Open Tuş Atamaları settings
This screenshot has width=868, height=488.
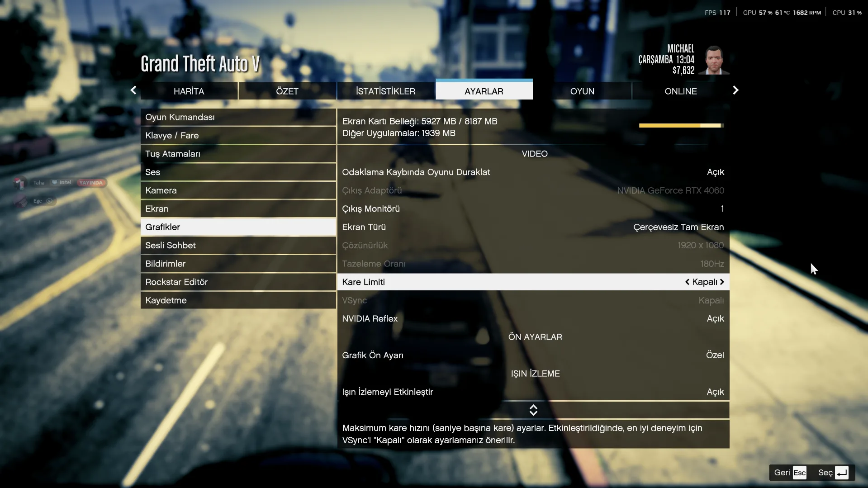(238, 154)
